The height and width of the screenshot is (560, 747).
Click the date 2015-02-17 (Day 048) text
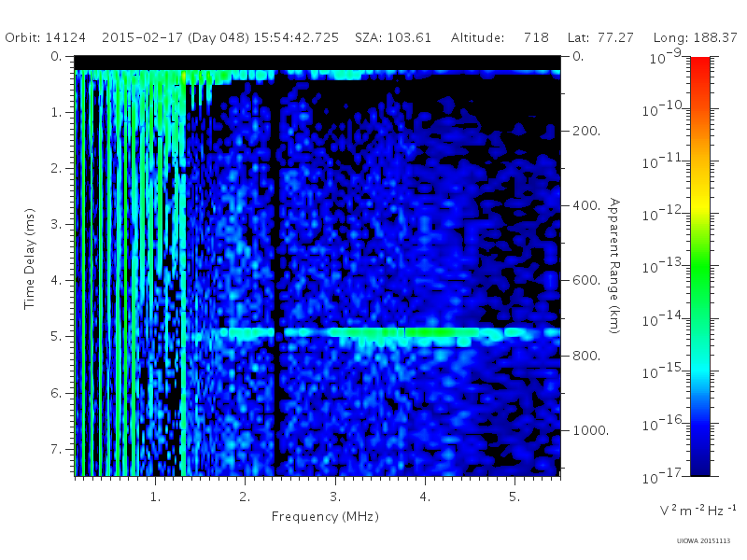click(176, 38)
